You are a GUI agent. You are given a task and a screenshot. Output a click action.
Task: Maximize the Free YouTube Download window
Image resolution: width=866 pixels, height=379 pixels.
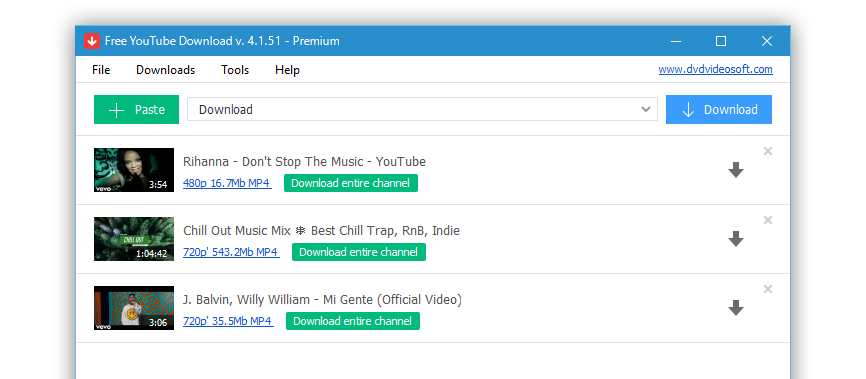click(721, 41)
